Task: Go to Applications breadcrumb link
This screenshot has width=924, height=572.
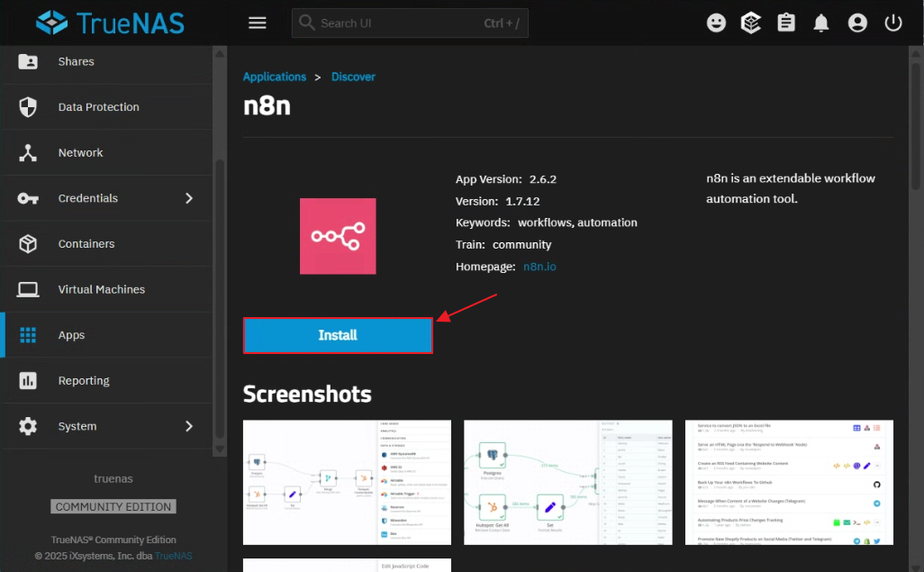Action: point(274,77)
